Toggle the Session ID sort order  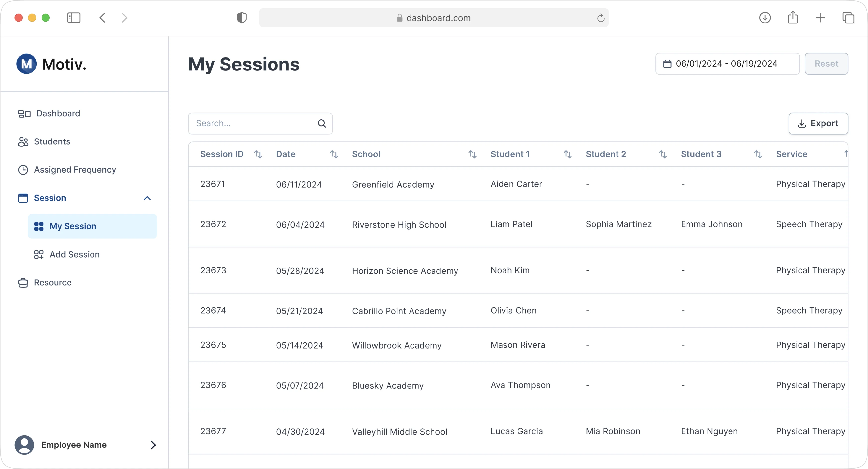pos(258,154)
